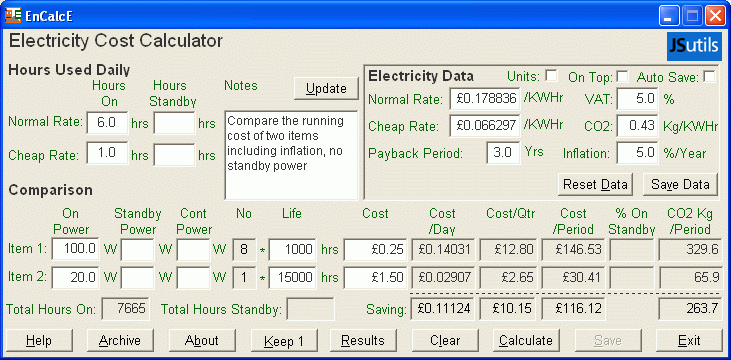Click Item 2 Standby Power field
The image size is (731, 360).
point(138,277)
